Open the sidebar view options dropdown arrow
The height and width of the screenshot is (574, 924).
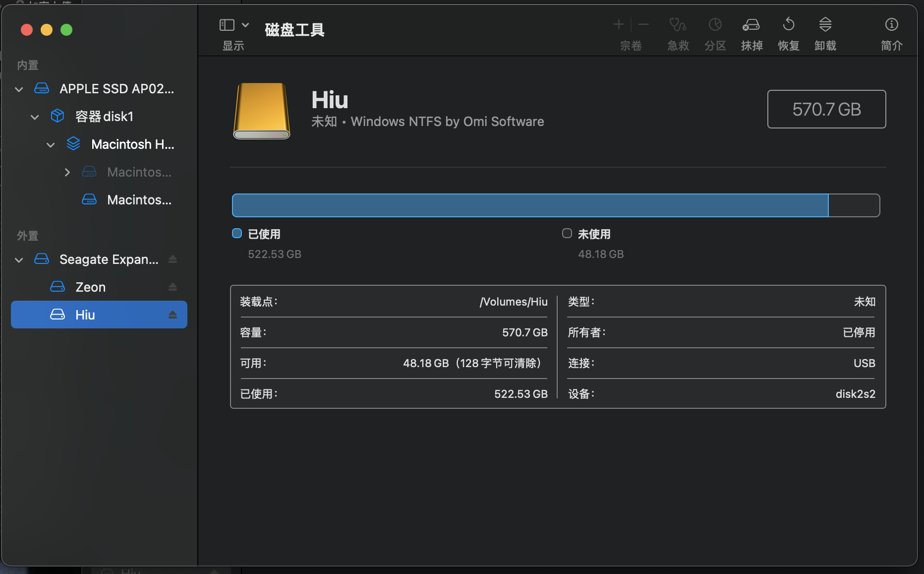245,25
